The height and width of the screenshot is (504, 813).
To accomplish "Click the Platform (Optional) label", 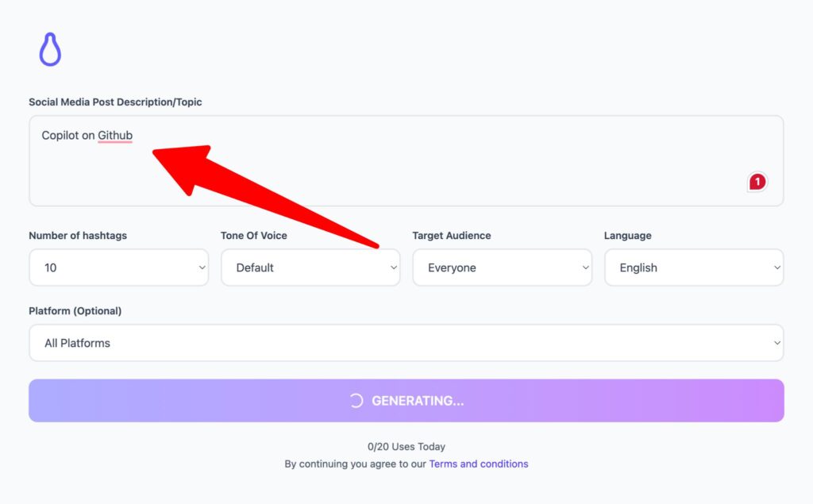I will (75, 311).
